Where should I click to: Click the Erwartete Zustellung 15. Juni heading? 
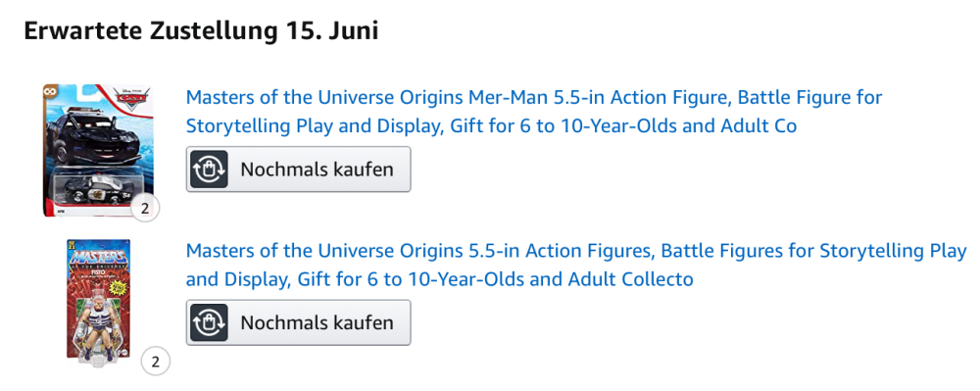201,31
